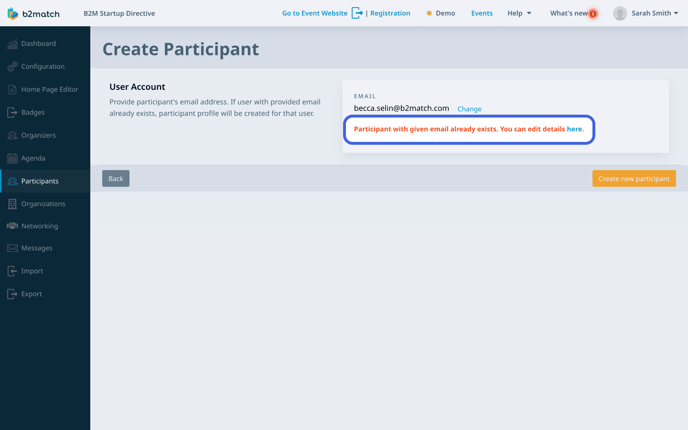The height and width of the screenshot is (430, 688).
Task: Click the Back button
Action: click(115, 179)
